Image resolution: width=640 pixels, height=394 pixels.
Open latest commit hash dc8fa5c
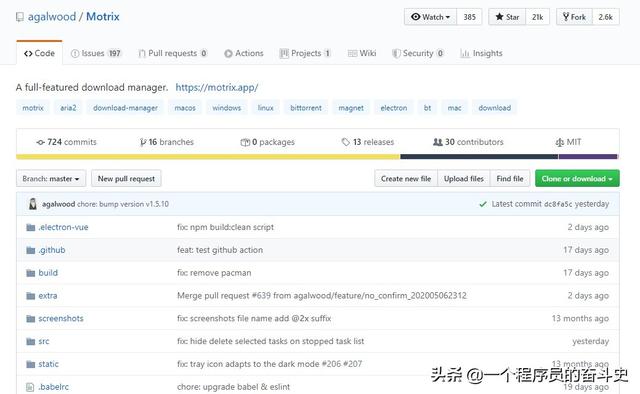(558, 204)
